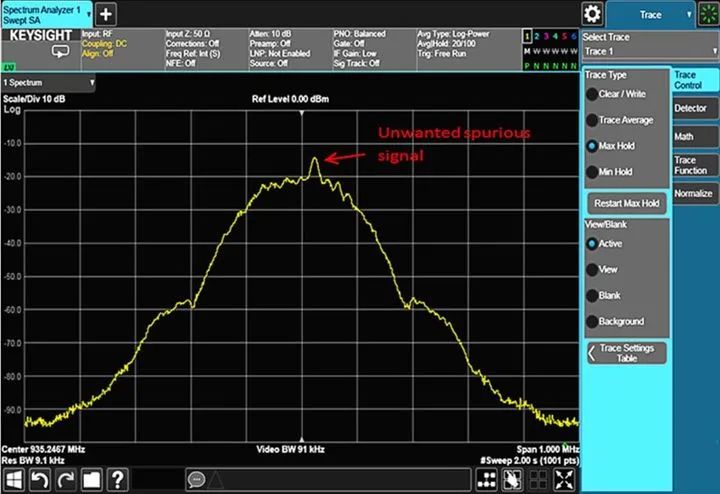Open the system settings gear icon

(592, 14)
